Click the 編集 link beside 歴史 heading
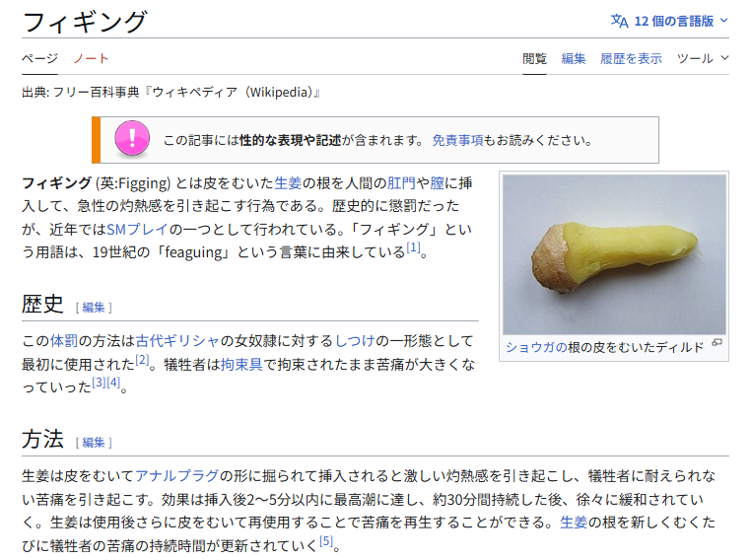 point(94,308)
